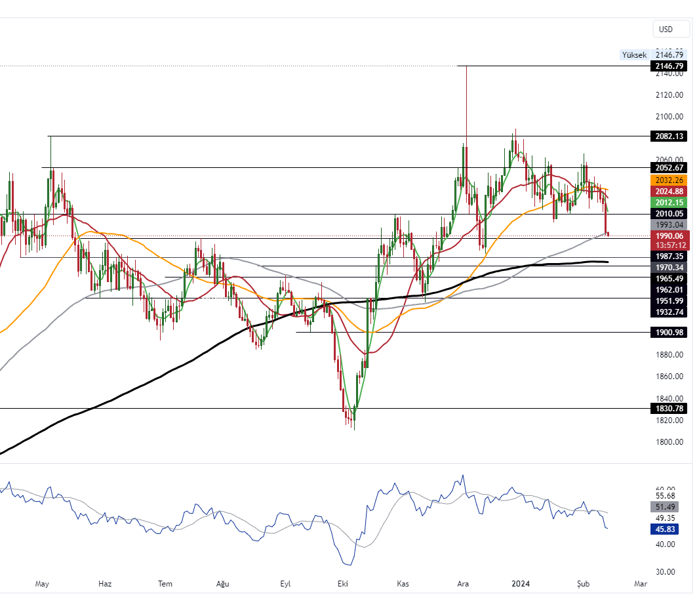This screenshot has height=616, width=699.
Task: Click the 2024 year marker on time axis
Action: 520,584
